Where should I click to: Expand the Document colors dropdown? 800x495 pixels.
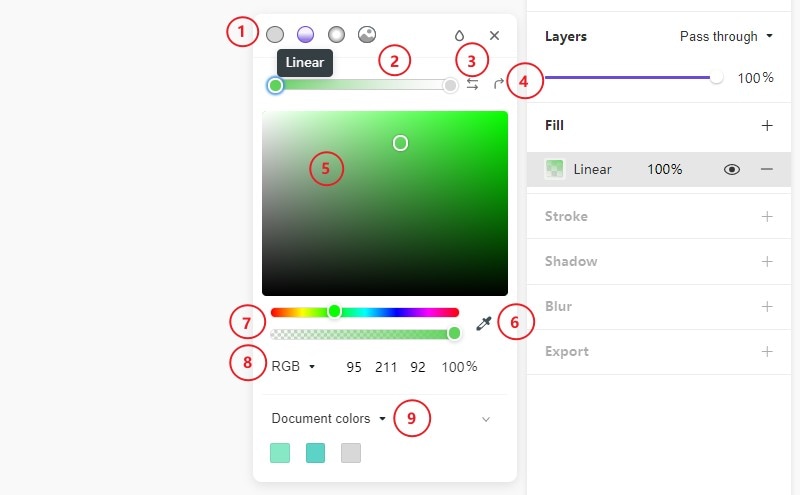(x=328, y=419)
